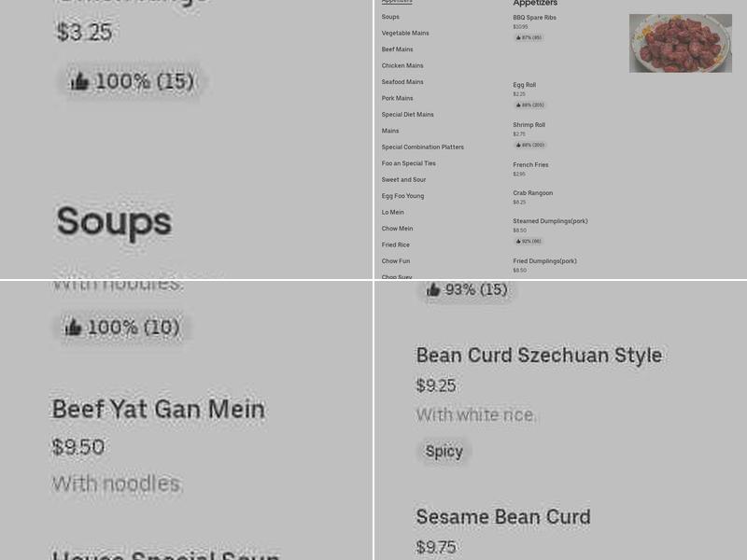Open the Sweet and Sour section
747x560 pixels.
pyautogui.click(x=404, y=179)
